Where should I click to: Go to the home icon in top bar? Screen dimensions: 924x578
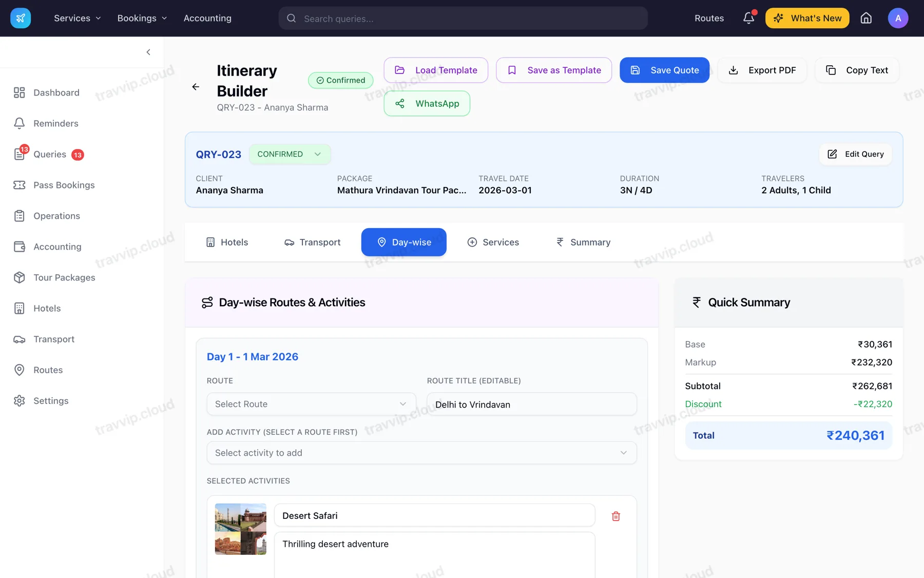point(866,18)
